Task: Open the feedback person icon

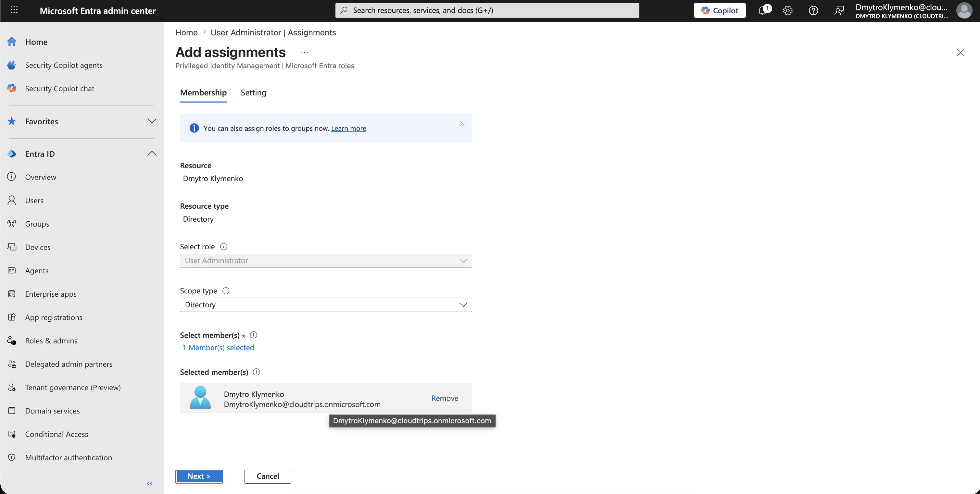Action: pyautogui.click(x=839, y=10)
